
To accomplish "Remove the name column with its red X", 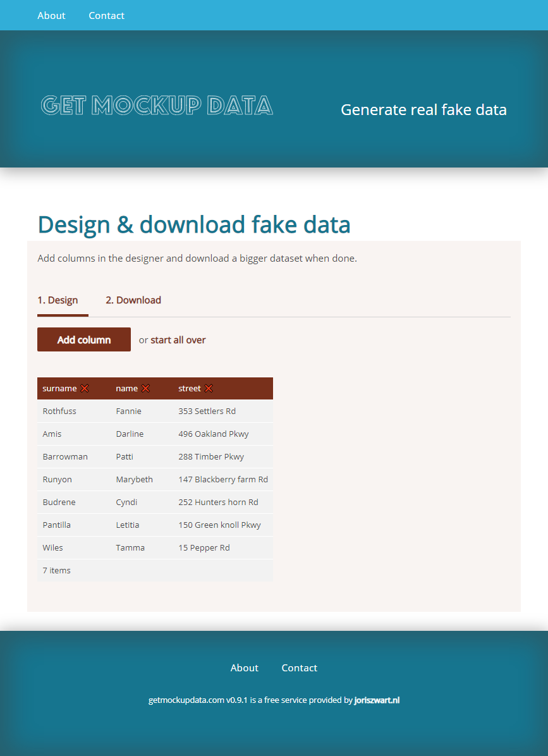I will click(x=145, y=388).
